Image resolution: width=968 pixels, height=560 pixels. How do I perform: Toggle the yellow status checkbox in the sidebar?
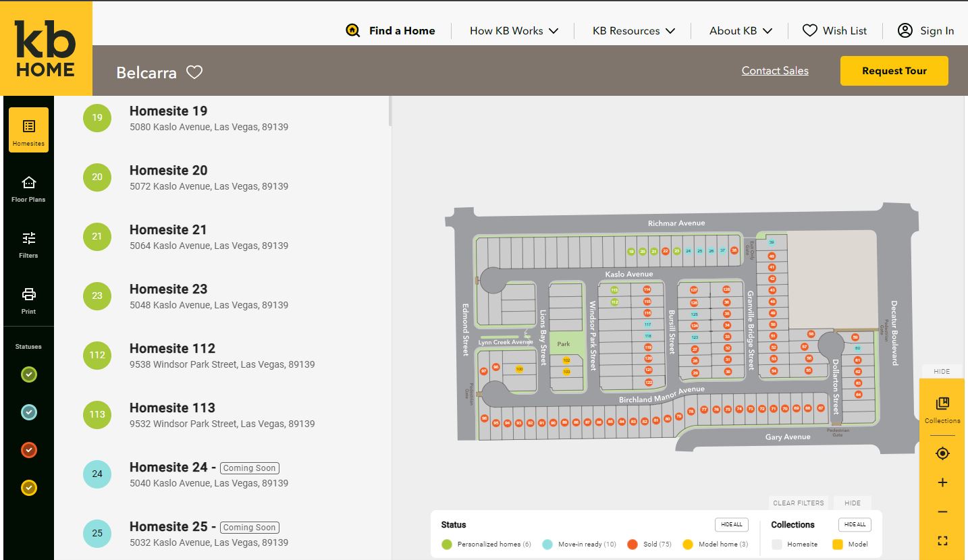tap(28, 488)
